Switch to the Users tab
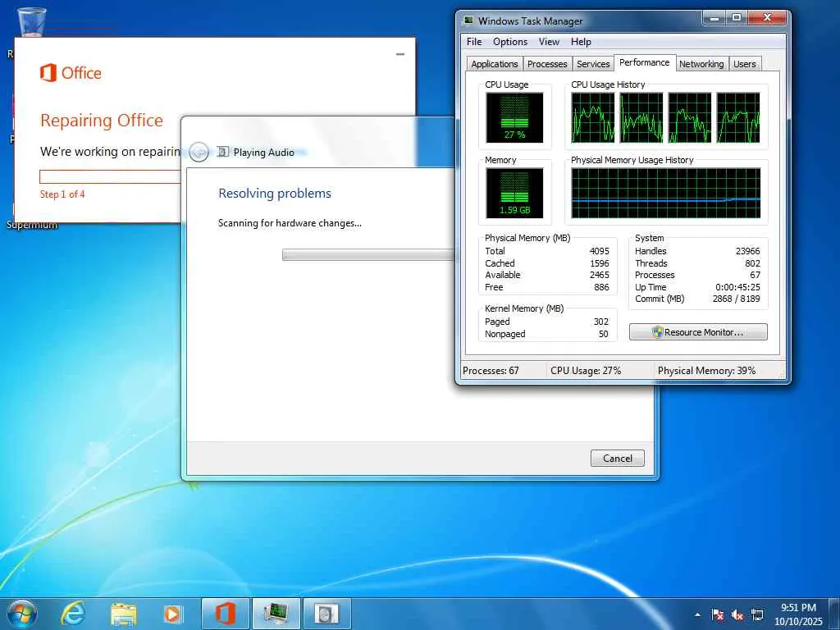The height and width of the screenshot is (630, 840). click(x=745, y=64)
